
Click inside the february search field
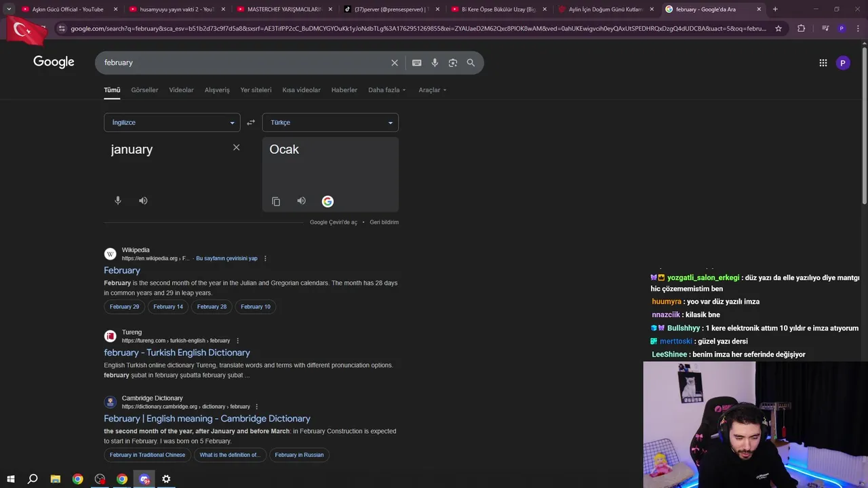click(x=244, y=62)
